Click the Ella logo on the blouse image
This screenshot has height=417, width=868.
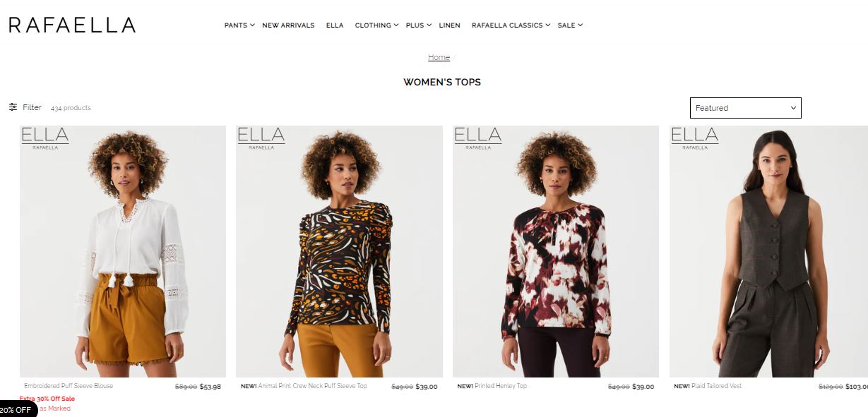tap(45, 138)
